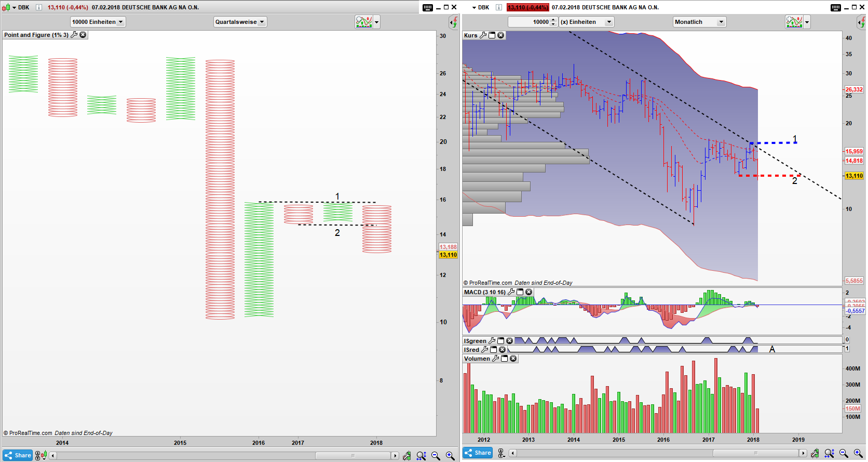Click the right chart horizontal scrollbar thumb
The width and height of the screenshot is (868, 462).
[x=755, y=453]
